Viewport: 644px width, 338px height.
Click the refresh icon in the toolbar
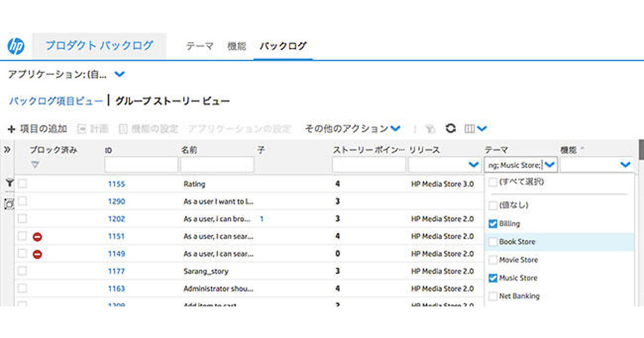(451, 129)
